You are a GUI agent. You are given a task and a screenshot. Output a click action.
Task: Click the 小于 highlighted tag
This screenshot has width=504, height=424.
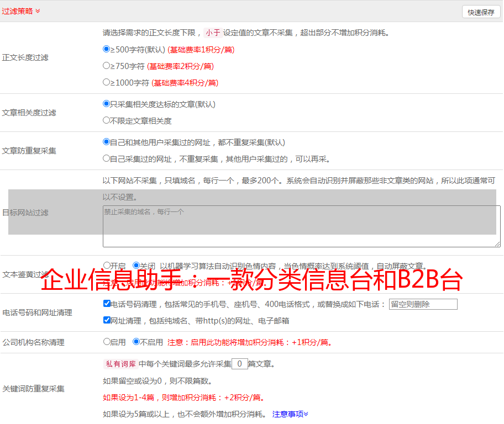point(213,33)
